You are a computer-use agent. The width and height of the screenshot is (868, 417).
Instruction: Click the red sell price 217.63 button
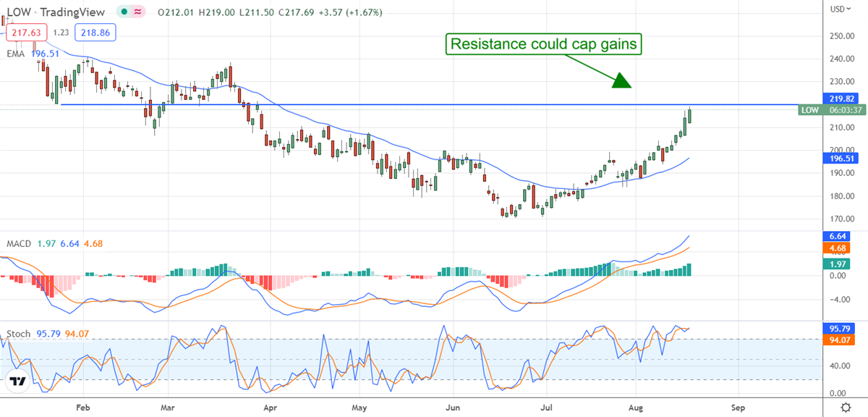(26, 32)
